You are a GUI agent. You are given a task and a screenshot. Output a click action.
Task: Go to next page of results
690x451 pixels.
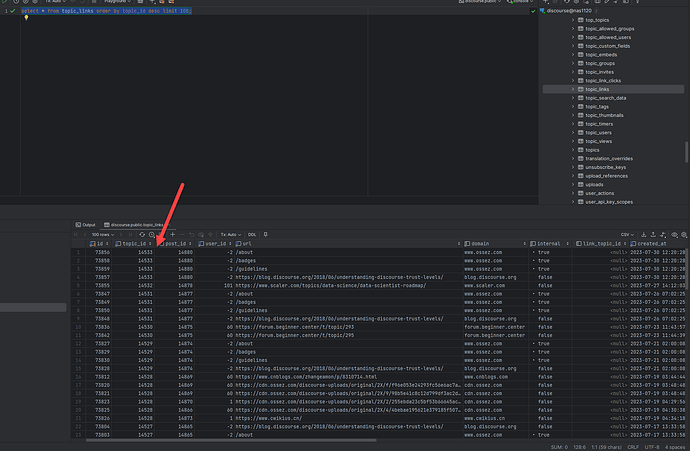point(121,235)
